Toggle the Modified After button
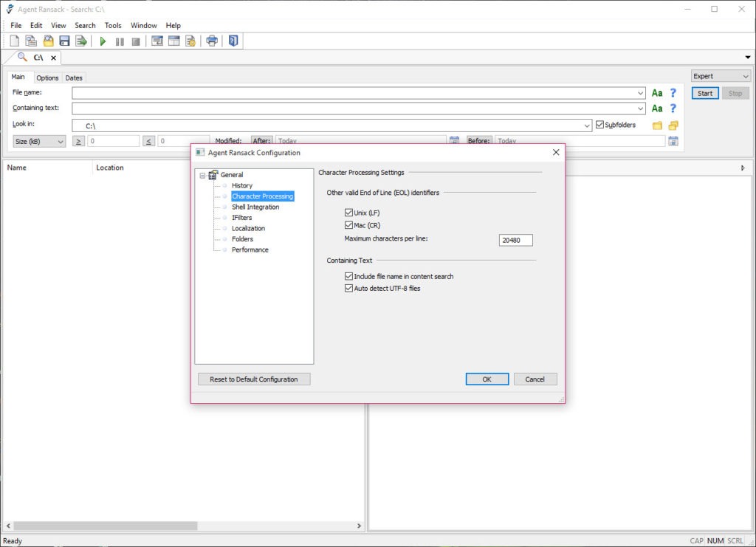This screenshot has height=547, width=756. pos(261,141)
